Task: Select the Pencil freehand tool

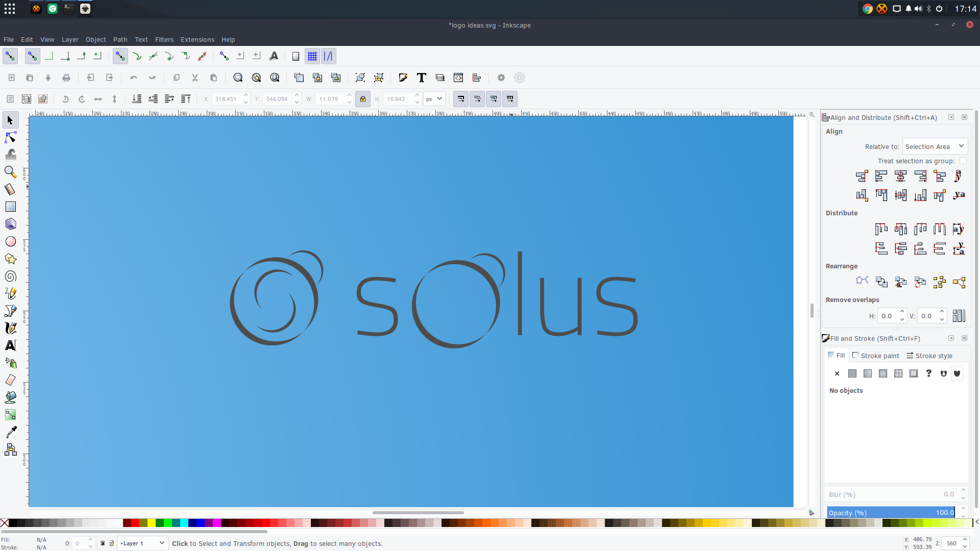Action: pyautogui.click(x=10, y=293)
